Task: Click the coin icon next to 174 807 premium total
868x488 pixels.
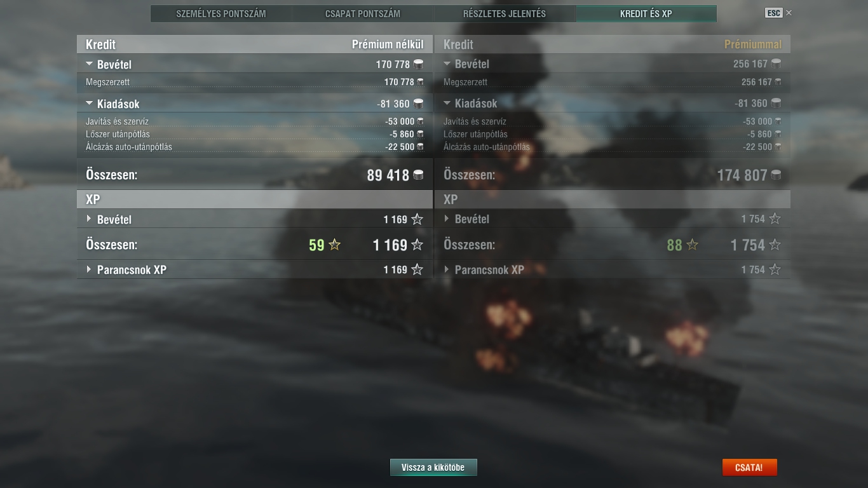Action: coord(776,175)
